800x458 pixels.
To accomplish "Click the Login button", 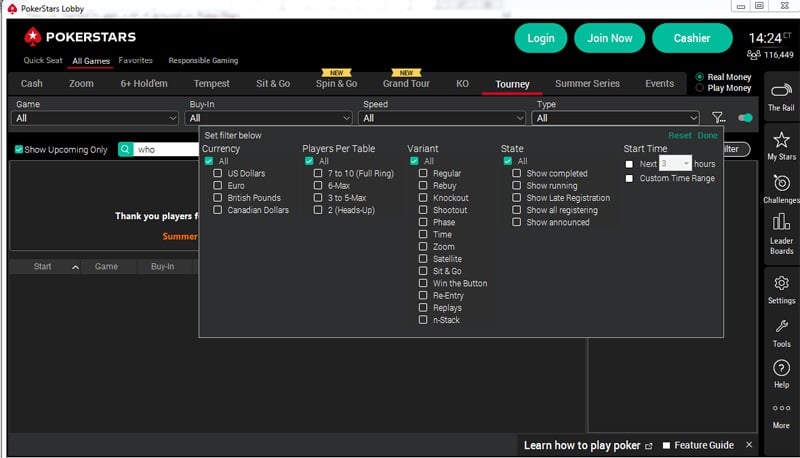I will tap(541, 38).
